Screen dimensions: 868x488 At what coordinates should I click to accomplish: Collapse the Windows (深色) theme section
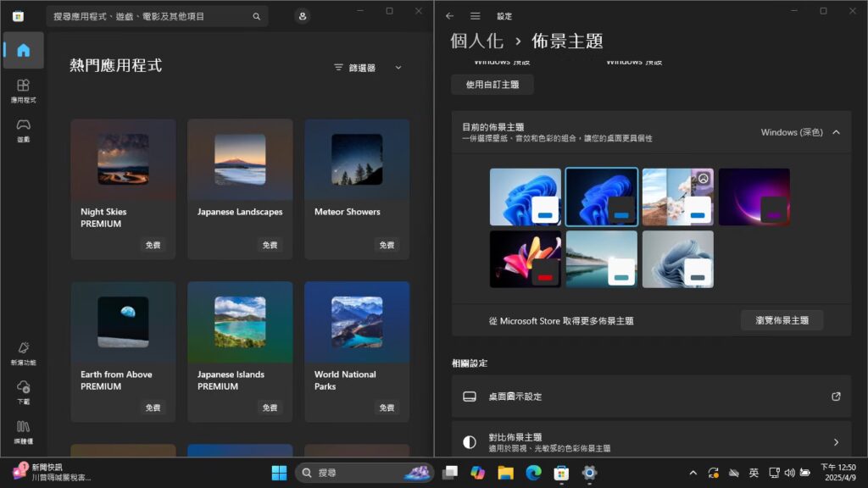pos(837,132)
